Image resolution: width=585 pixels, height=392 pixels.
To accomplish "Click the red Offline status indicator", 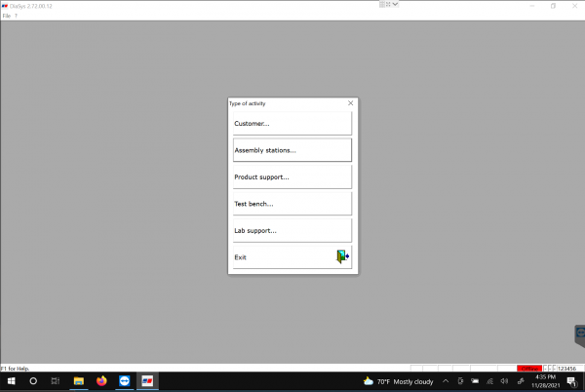I will [x=529, y=369].
